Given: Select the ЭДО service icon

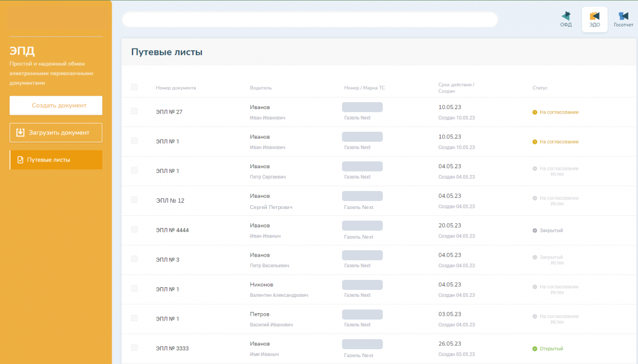Looking at the screenshot, I should [x=595, y=16].
